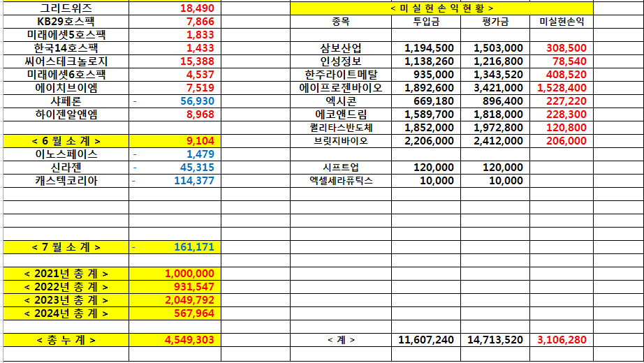Click the 캐스텍코리아 loss value 114,377
This screenshot has height=363, width=644.
click(x=194, y=181)
